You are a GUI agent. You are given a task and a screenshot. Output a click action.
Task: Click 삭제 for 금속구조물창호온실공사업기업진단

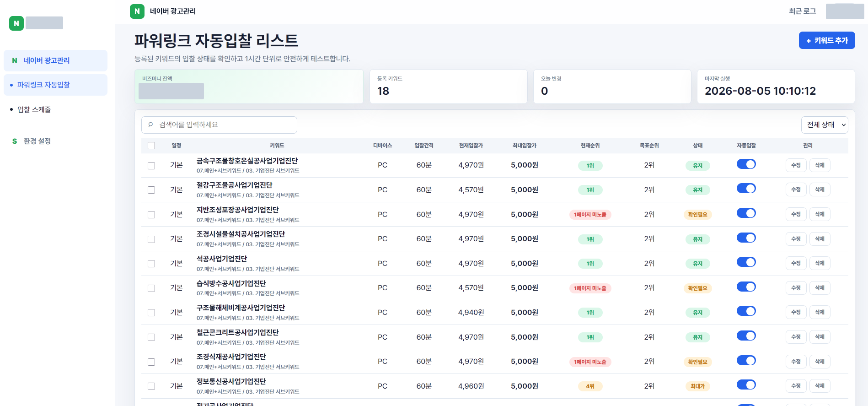(820, 165)
